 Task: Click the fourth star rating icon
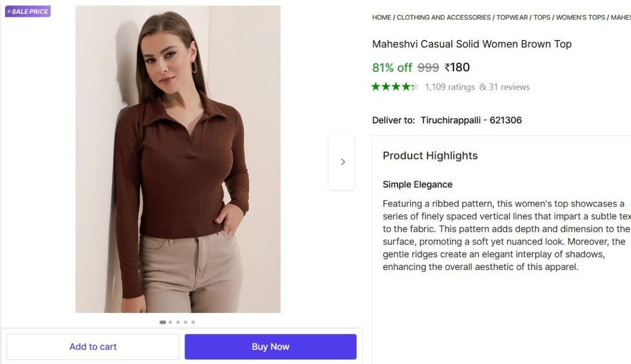coord(406,87)
